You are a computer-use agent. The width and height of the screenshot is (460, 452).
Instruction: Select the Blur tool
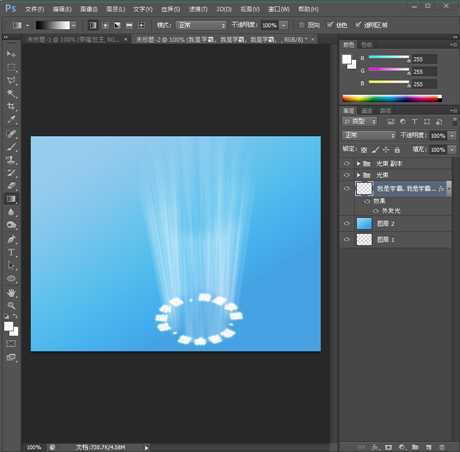[x=11, y=212]
